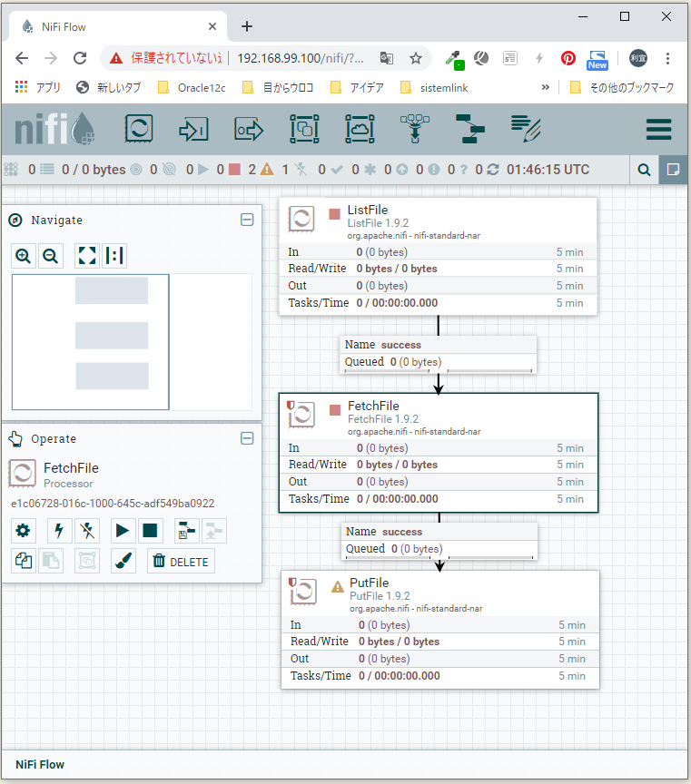
Task: Click the address bar URL
Action: [301, 58]
